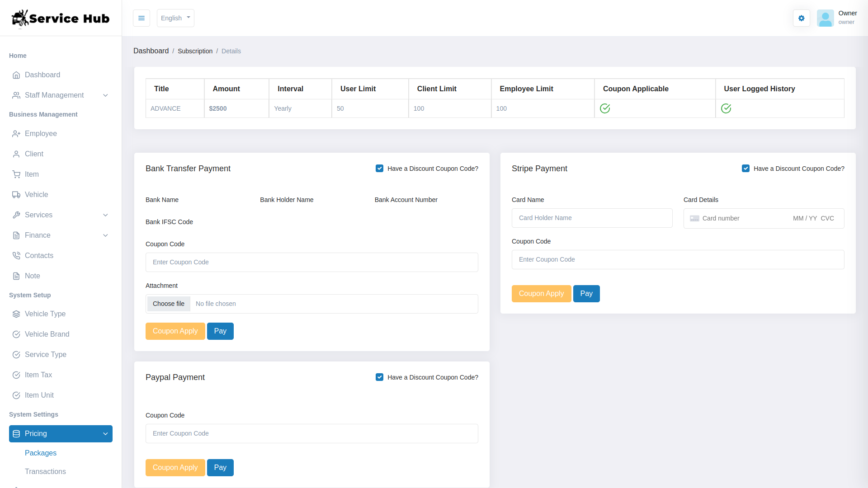Open the Employee section icon
868x488 pixels.
[17, 133]
